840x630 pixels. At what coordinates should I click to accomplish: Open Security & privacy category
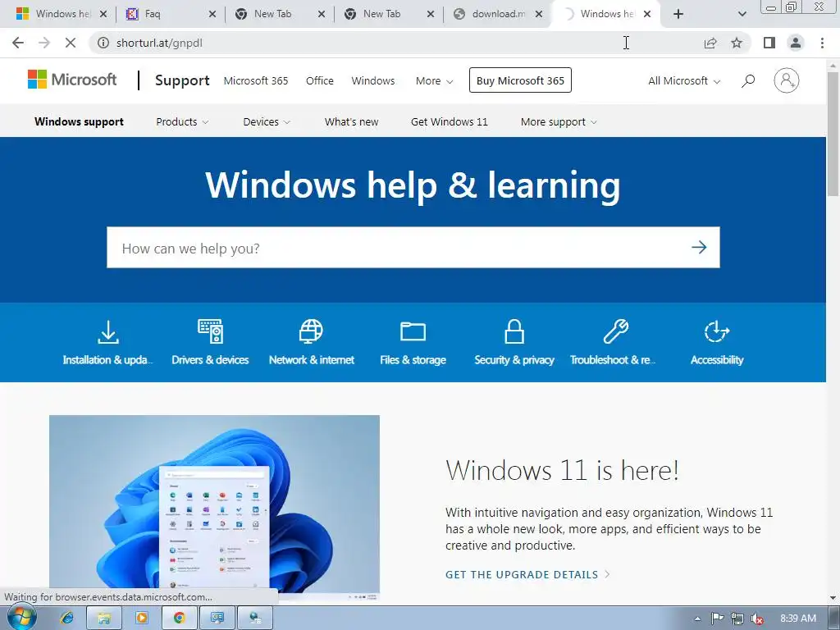(514, 343)
